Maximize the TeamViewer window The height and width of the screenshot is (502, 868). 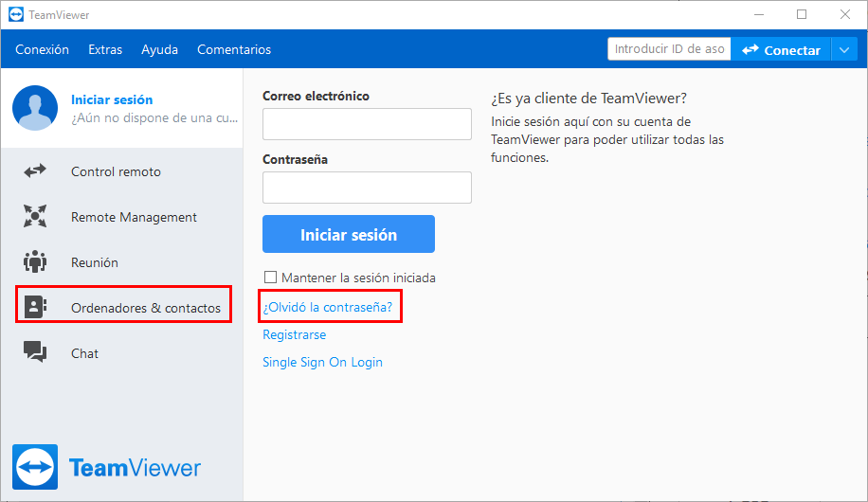(802, 14)
